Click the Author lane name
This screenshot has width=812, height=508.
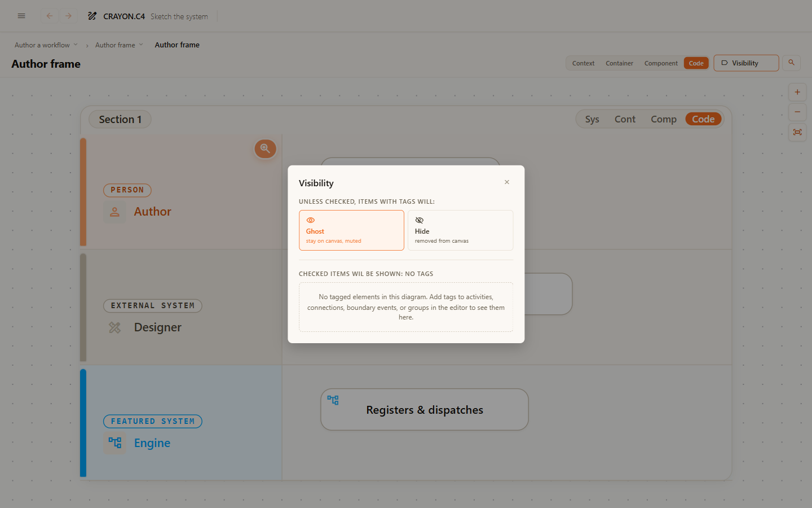[153, 212]
